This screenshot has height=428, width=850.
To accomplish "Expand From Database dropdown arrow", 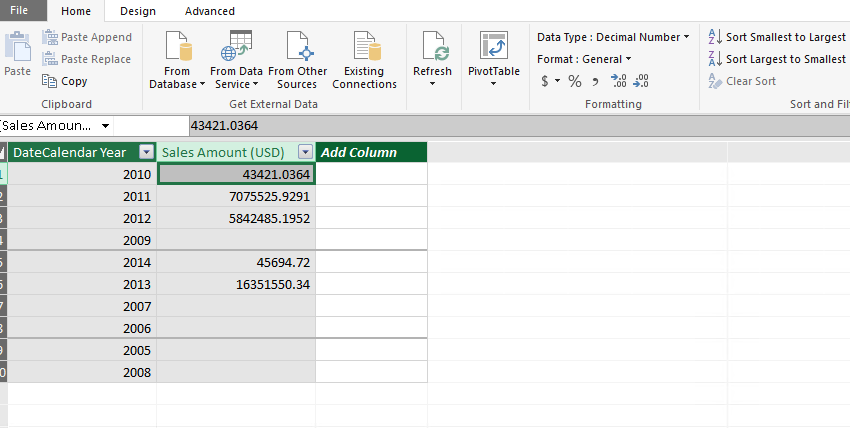I will pos(202,85).
